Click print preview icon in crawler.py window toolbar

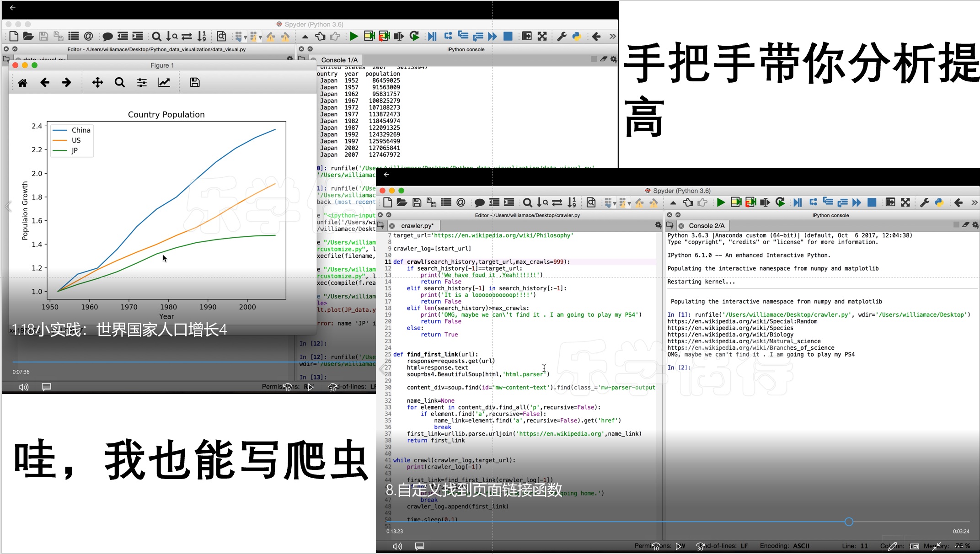click(591, 202)
